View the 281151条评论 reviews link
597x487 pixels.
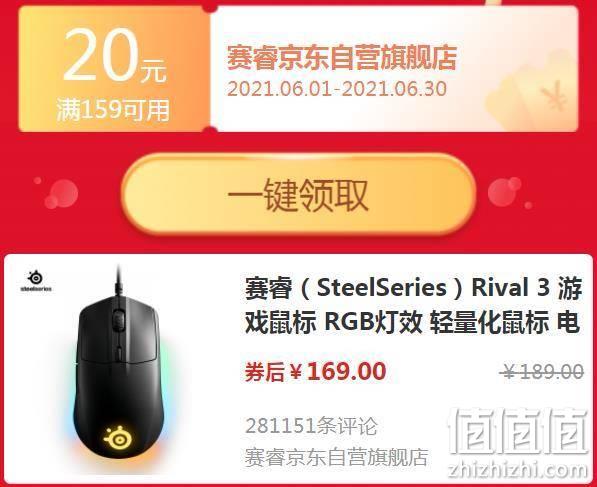point(311,426)
